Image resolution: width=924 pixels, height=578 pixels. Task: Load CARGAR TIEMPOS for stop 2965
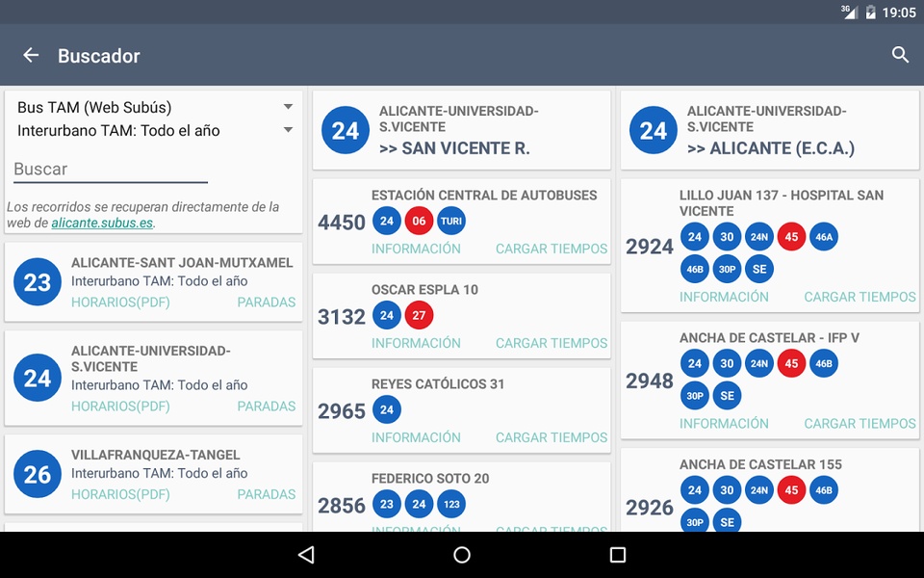pyautogui.click(x=552, y=437)
